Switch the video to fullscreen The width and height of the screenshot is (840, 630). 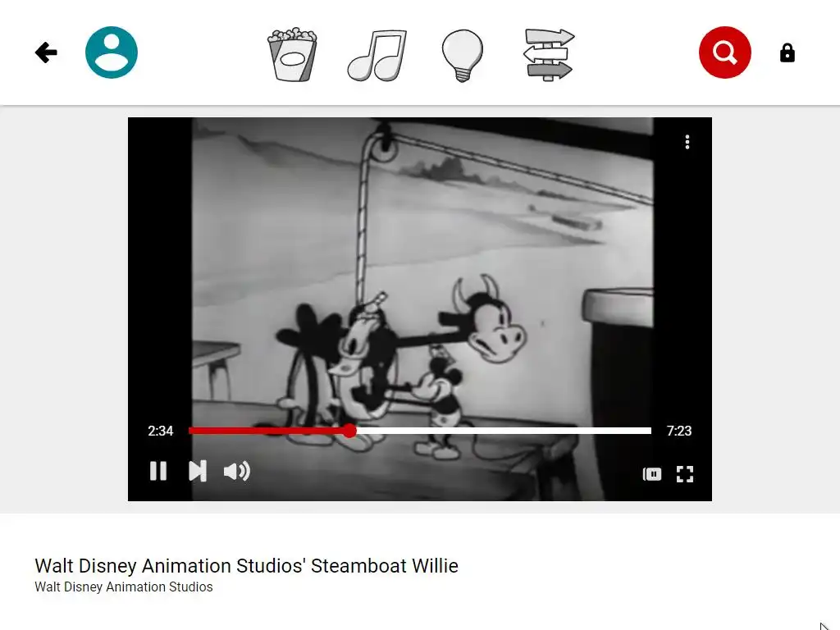[x=685, y=474]
